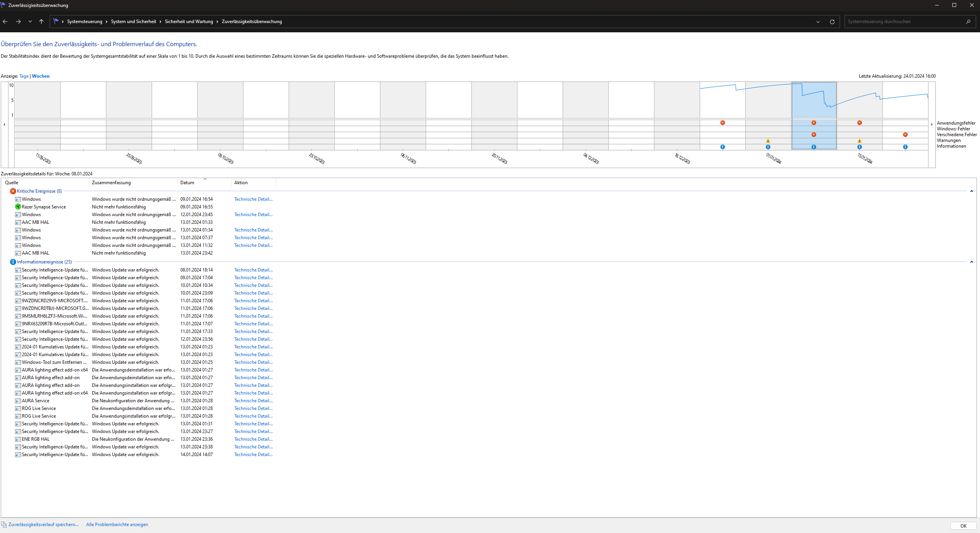This screenshot has height=533, width=980.
Task: Click miscellaneous failure icon in last chart column
Action: point(905,135)
